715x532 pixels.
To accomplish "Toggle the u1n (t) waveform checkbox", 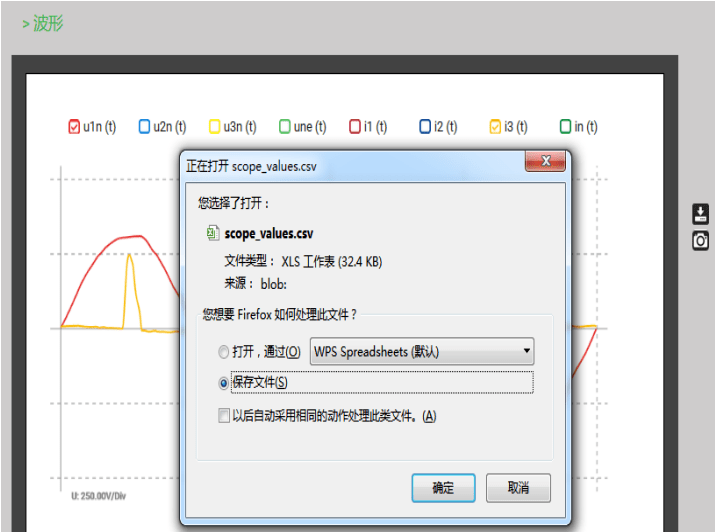I will coord(74,127).
